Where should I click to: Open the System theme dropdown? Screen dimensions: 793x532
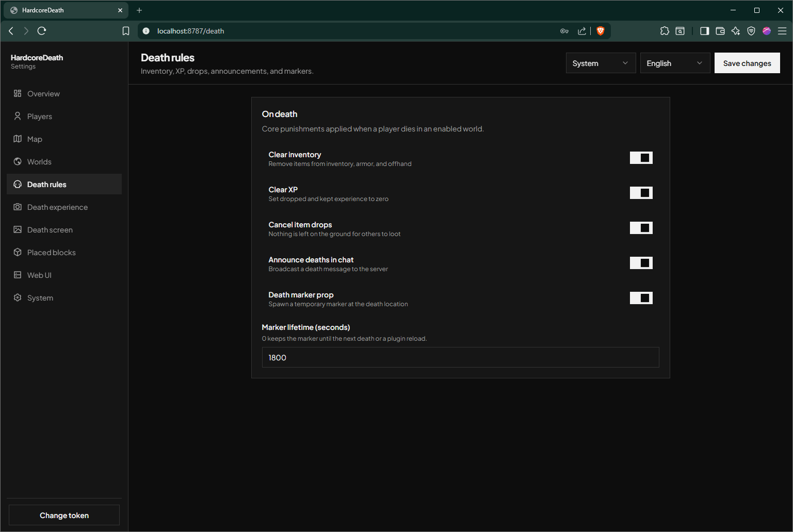[601, 63]
